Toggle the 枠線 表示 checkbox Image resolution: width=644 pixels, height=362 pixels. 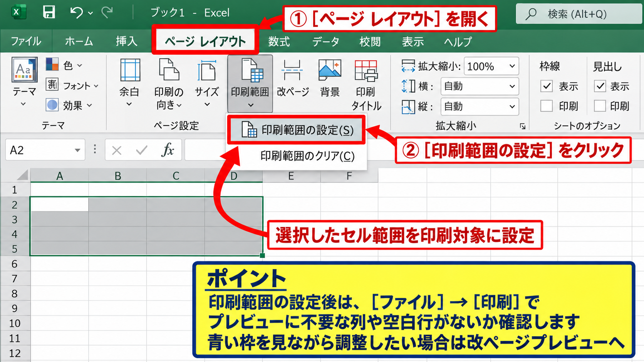coord(547,86)
